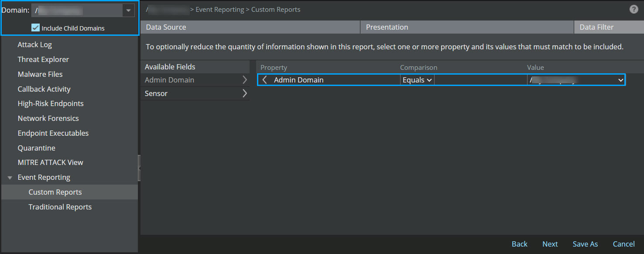
Task: Select Admin Domain in Available Fields list
Action: (170, 80)
